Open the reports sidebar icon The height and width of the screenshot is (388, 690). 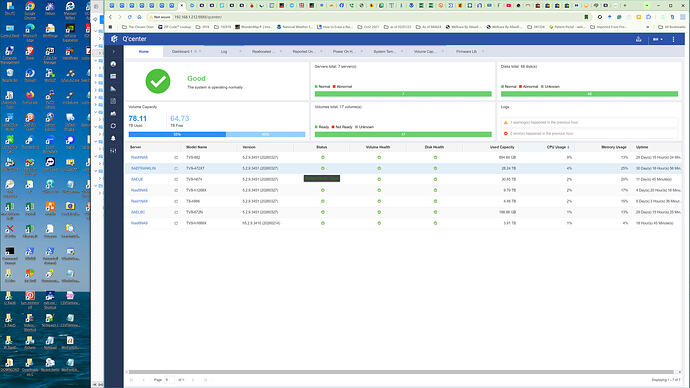click(114, 101)
